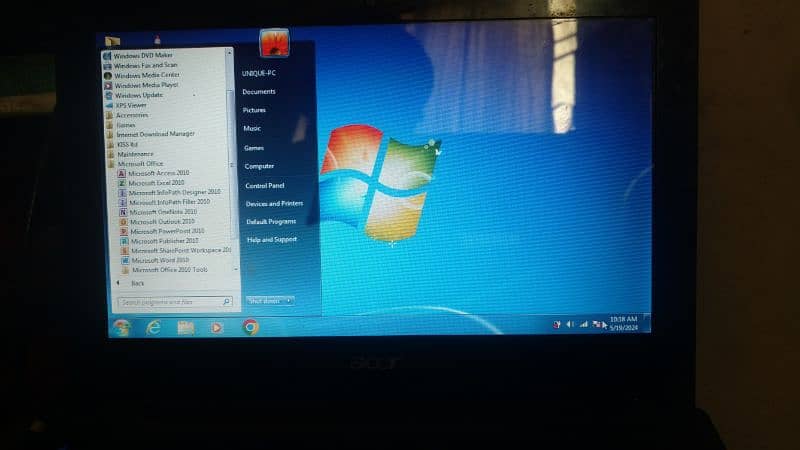The image size is (800, 450).
Task: Click the volume speaker tray icon
Action: (x=570, y=324)
